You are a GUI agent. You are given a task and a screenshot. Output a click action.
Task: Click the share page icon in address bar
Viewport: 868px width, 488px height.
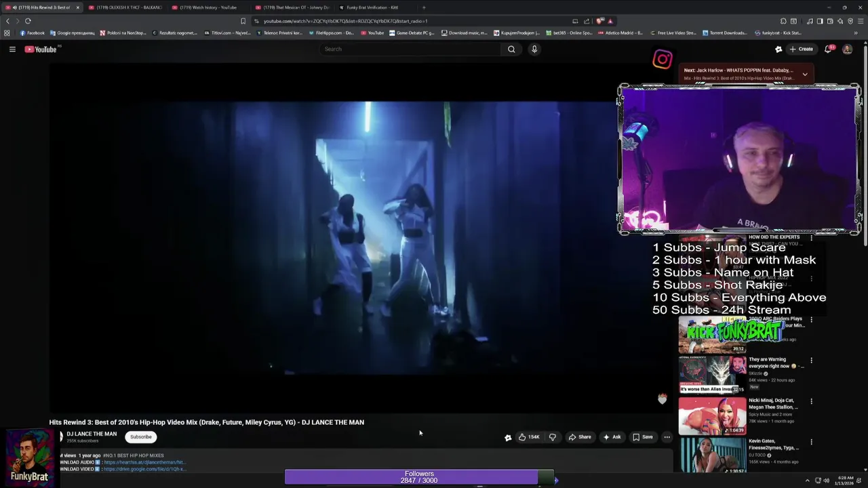click(587, 21)
